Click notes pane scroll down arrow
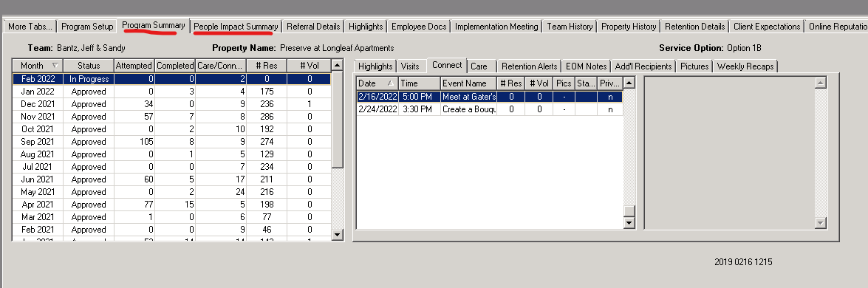The width and height of the screenshot is (868, 288). point(821,223)
